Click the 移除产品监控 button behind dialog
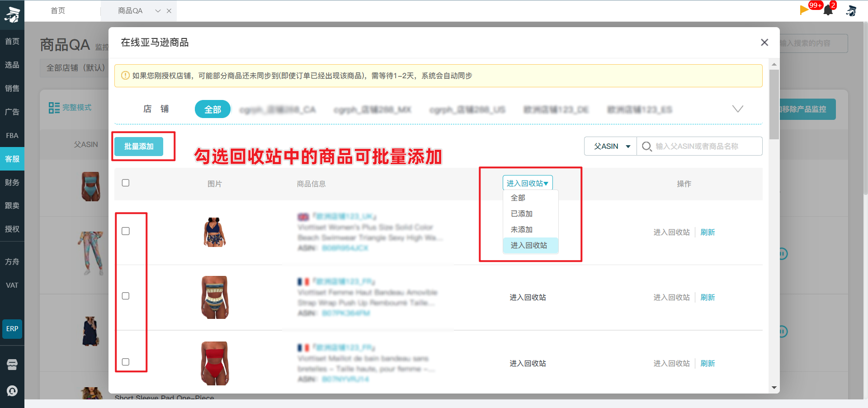 point(807,109)
